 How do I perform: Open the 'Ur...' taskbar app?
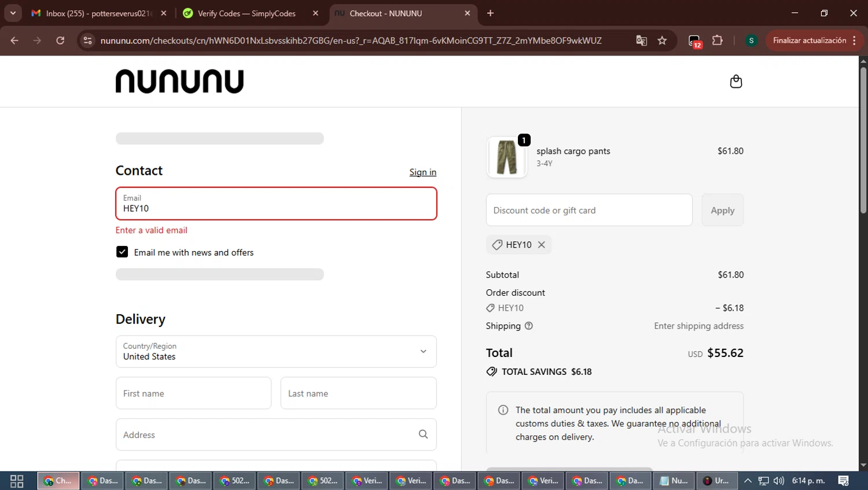[716, 481]
